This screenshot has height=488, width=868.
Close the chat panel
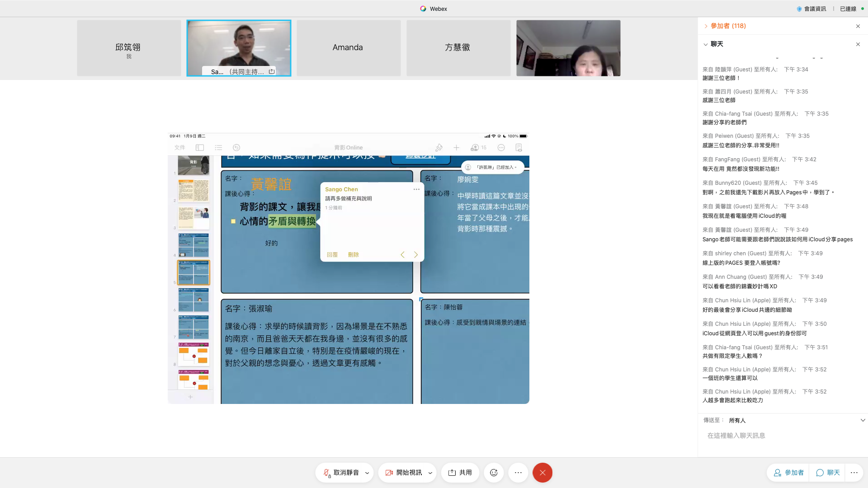[858, 44]
